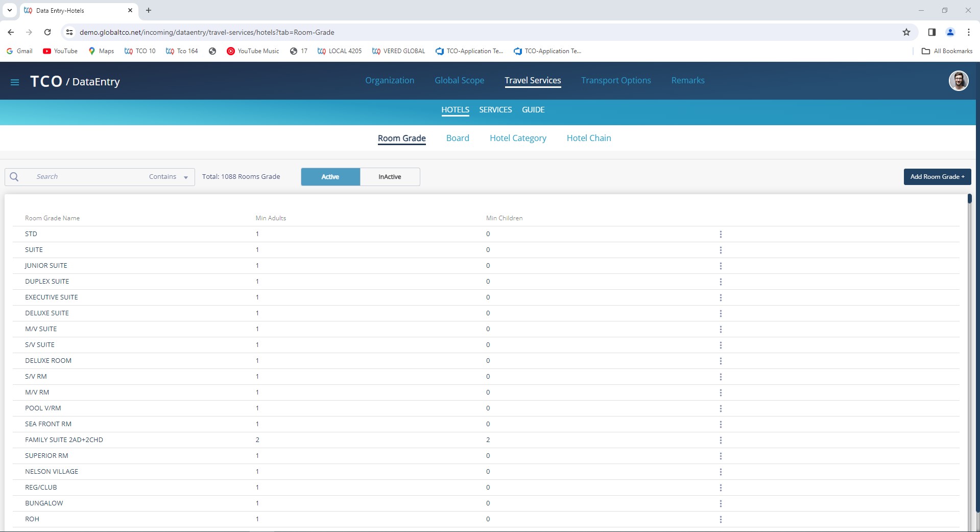
Task: Click the Add Room Grade + button
Action: click(x=937, y=177)
